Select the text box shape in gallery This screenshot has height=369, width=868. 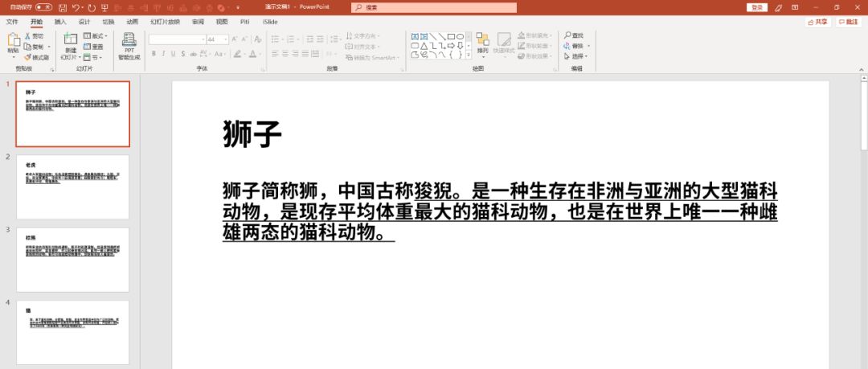416,36
